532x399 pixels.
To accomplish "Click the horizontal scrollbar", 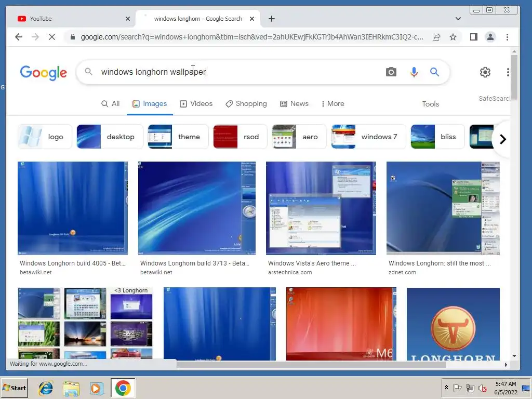I will point(311,364).
